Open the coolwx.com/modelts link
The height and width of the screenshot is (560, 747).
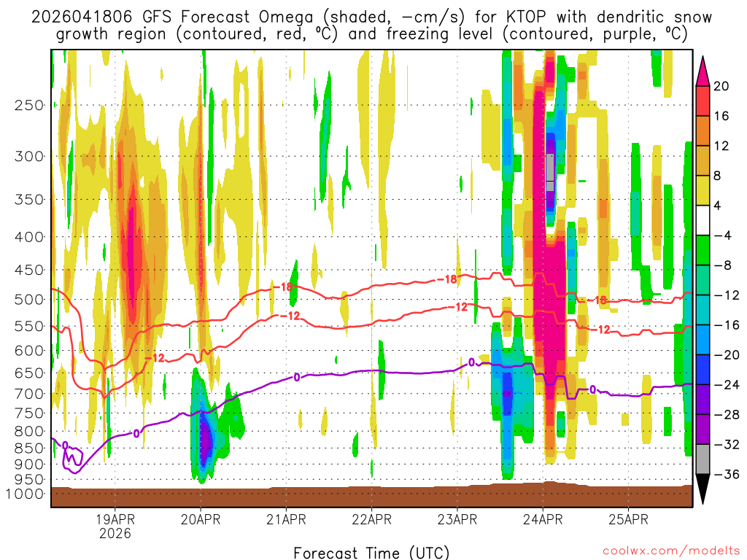click(x=663, y=552)
